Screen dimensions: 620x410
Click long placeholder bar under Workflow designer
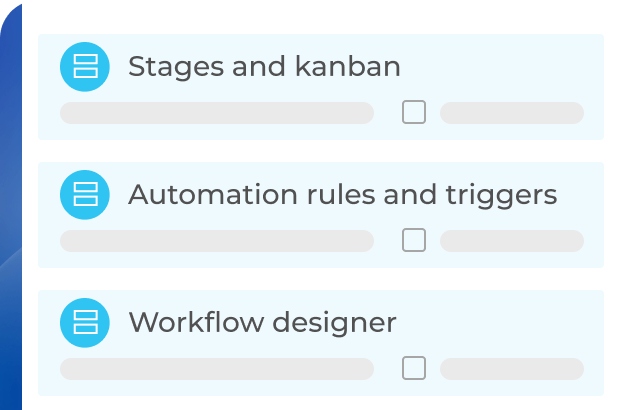[x=216, y=369]
